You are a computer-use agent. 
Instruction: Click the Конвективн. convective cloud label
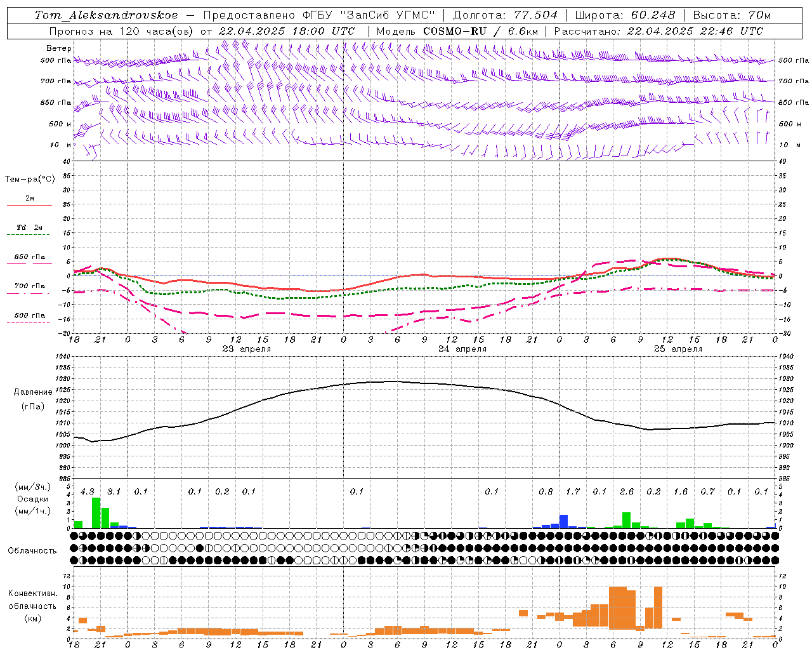[x=32, y=593]
